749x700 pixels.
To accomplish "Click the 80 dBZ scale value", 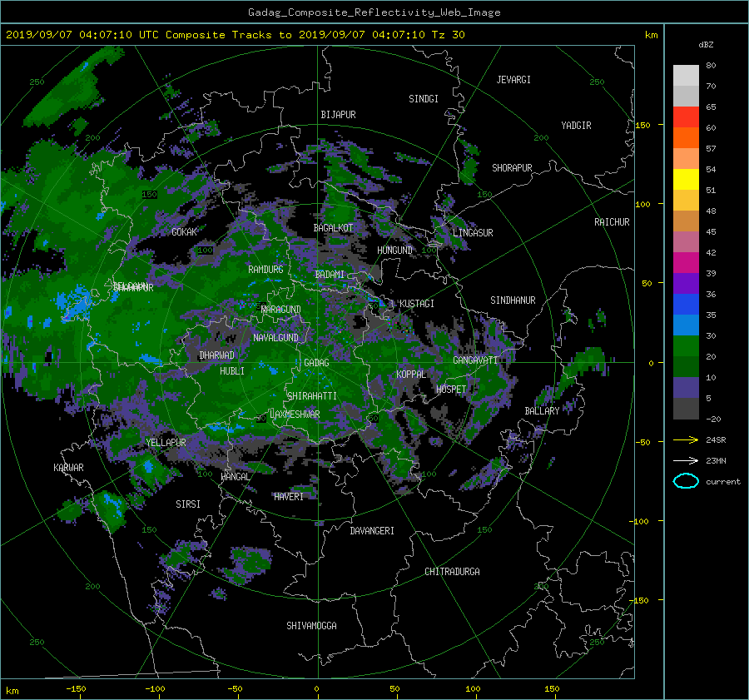I will [x=711, y=66].
